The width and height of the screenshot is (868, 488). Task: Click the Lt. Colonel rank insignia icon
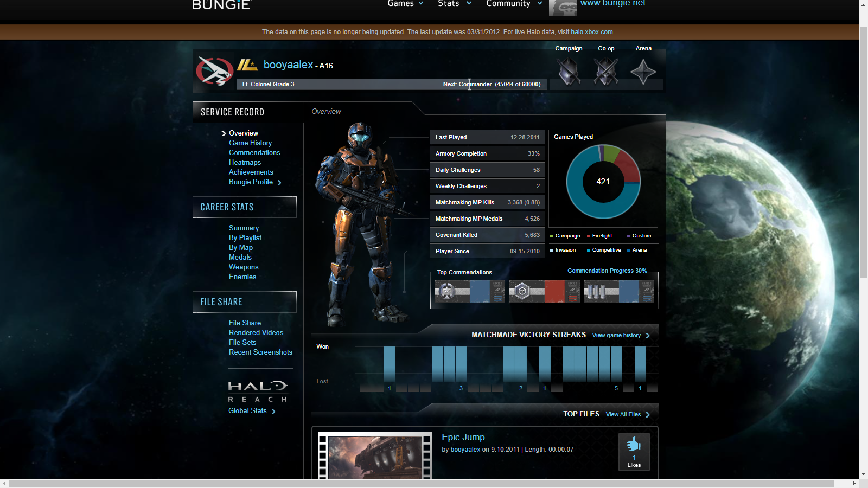tap(247, 65)
